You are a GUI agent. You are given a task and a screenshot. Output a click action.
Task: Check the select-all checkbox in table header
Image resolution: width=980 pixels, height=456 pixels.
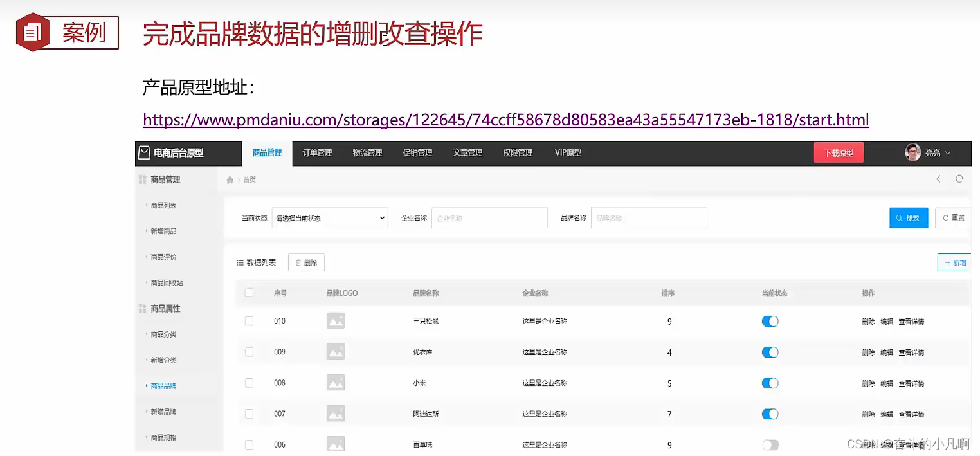[x=249, y=293]
